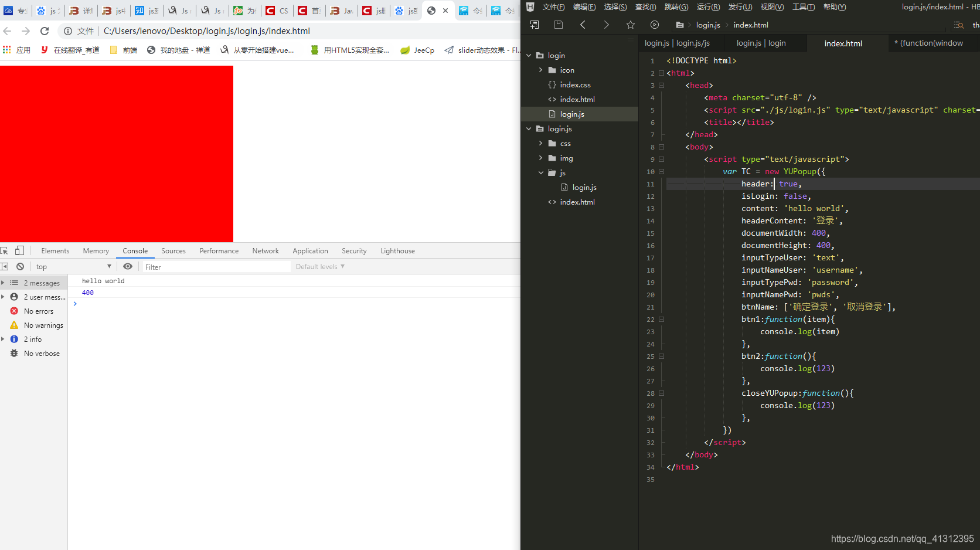Switch to the 'login.js | login' editor tab
980x550 pixels.
point(761,43)
